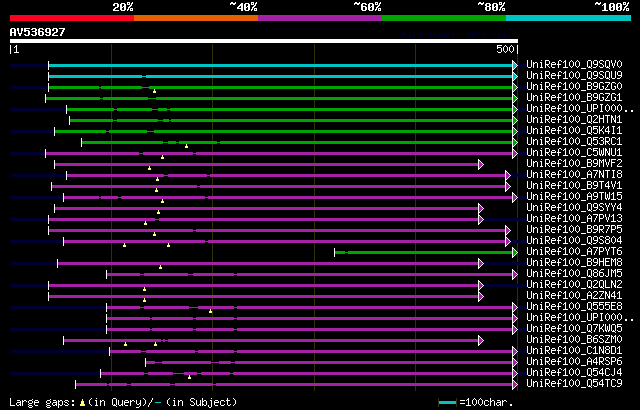Image resolution: width=640 pixels, height=410 pixels.
Task: Select the UniRef100_Q53RC1 label
Action: click(574, 142)
